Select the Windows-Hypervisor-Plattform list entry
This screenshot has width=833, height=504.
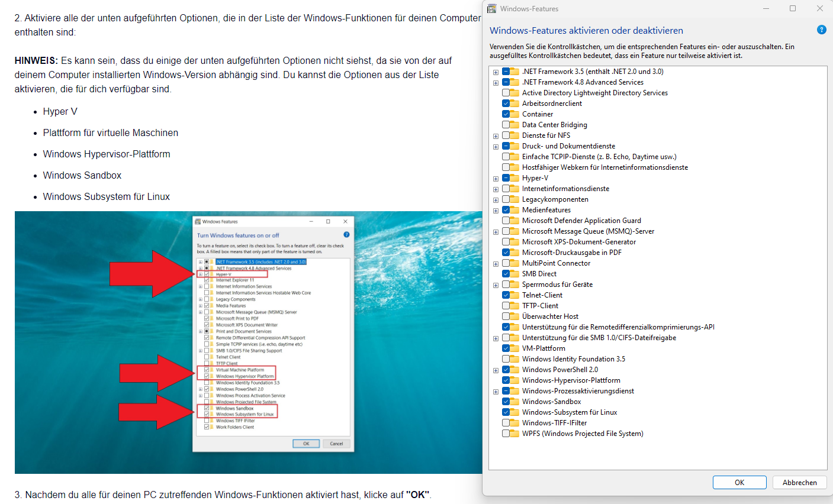(571, 380)
